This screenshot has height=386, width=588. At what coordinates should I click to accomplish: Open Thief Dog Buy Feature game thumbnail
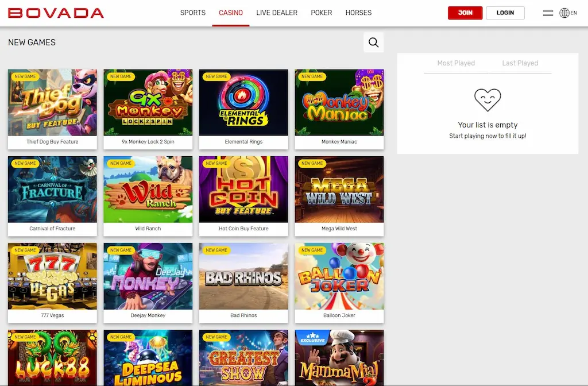pos(52,102)
